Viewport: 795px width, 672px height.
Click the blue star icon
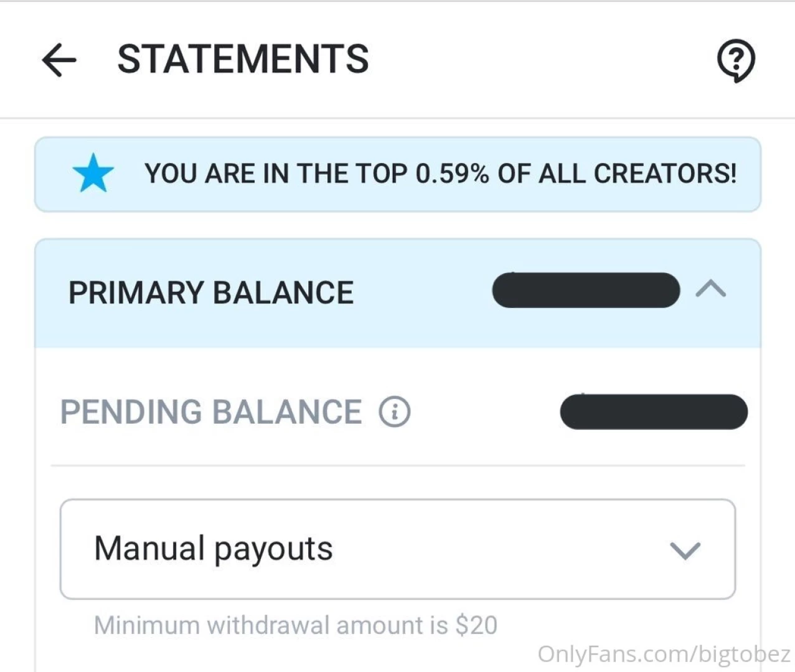click(x=93, y=174)
